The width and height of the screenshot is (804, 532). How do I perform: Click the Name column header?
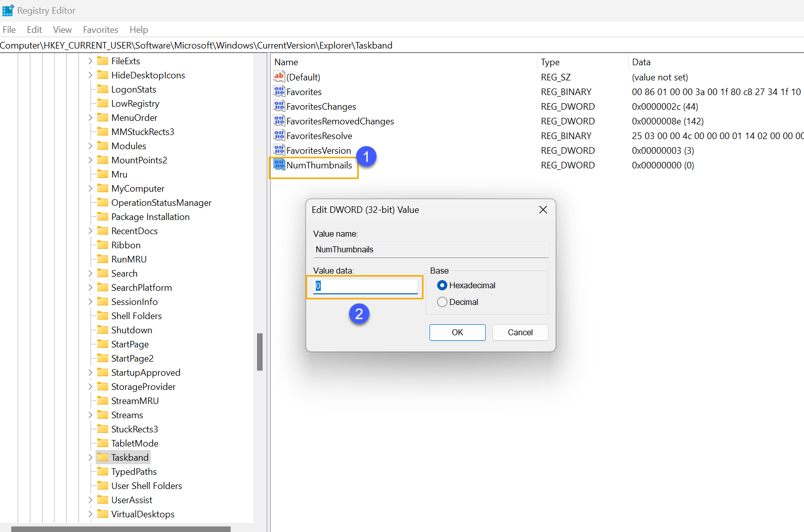coord(404,62)
